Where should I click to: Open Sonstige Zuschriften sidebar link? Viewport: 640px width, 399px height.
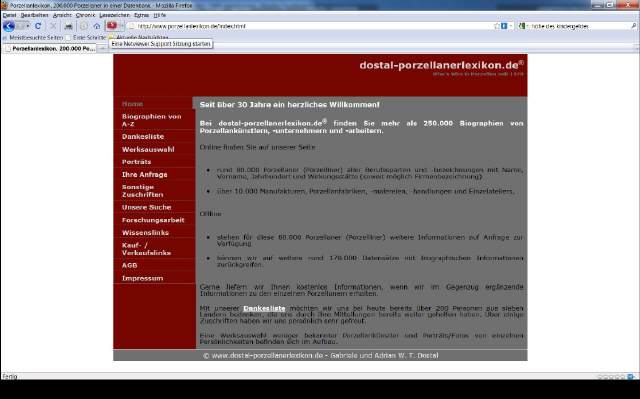click(x=142, y=191)
